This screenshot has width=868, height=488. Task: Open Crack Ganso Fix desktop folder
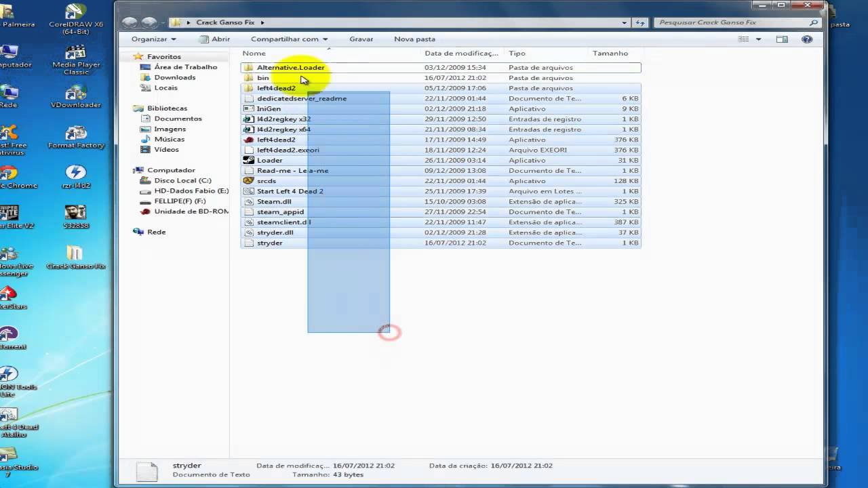(x=76, y=258)
